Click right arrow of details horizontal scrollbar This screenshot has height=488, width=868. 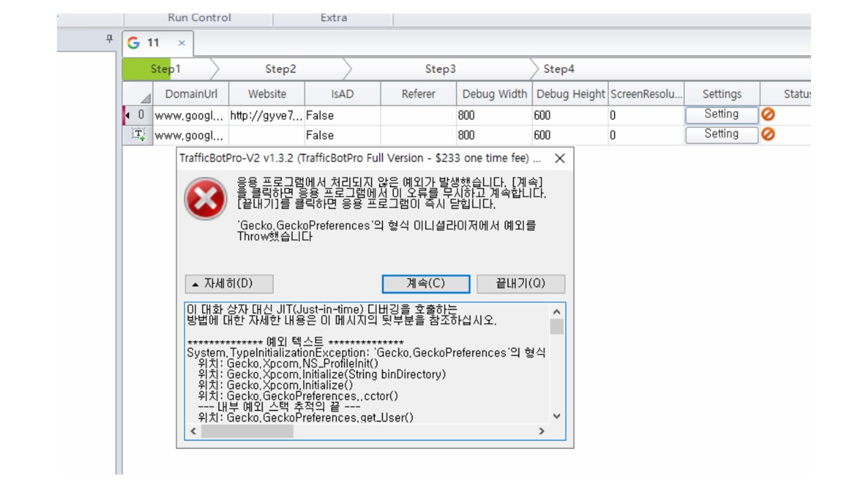tap(541, 431)
